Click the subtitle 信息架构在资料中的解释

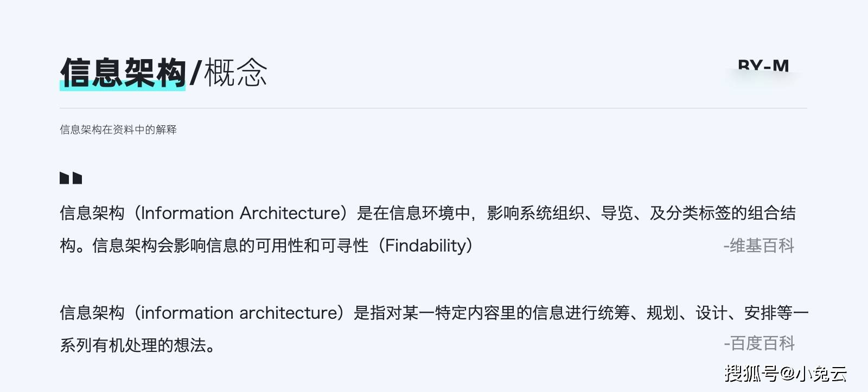pos(118,130)
